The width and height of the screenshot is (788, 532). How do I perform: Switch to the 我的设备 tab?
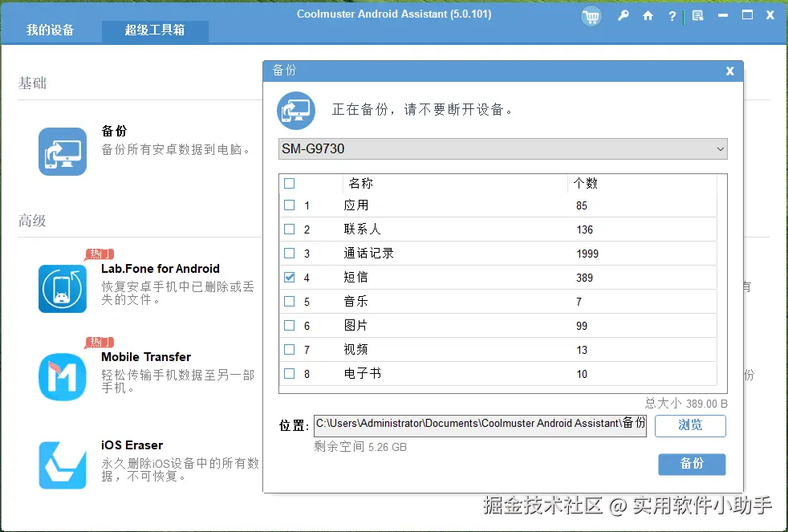point(50,30)
